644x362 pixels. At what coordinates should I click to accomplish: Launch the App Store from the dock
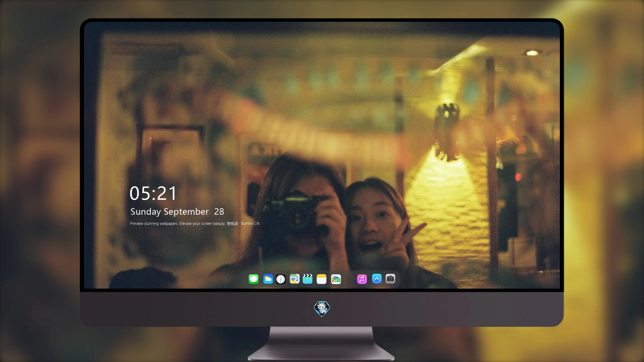pos(377,279)
